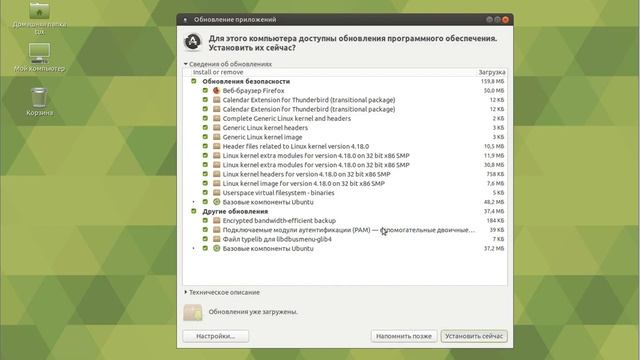Viewport: 640px width, 360px height.
Task: Select Linux kernel headers for version 4.18.0 text
Action: click(x=306, y=174)
